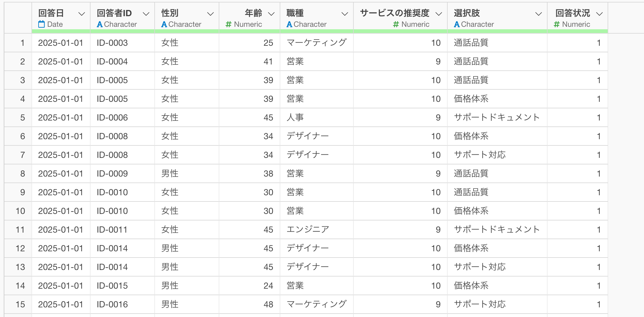Expand the 回答者ID column menu arrow
Screen dimensions: 644x317
coord(146,14)
